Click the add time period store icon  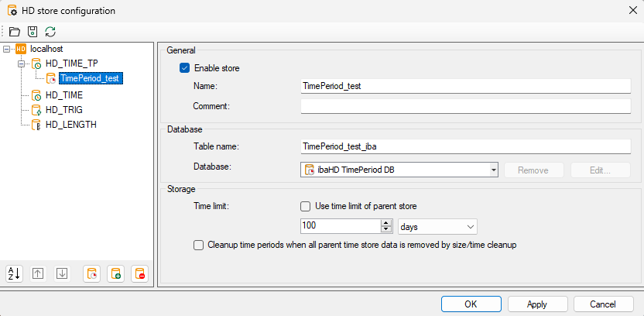pyautogui.click(x=92, y=273)
